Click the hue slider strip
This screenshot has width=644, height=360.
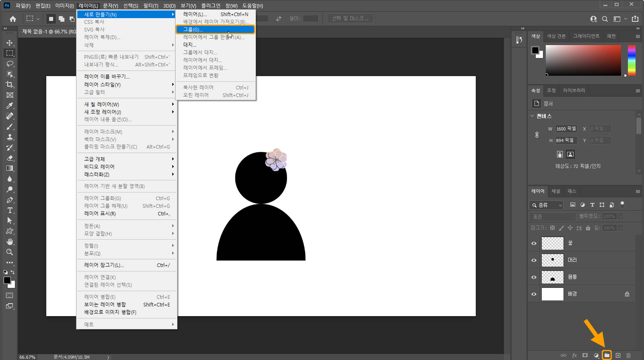[632, 60]
